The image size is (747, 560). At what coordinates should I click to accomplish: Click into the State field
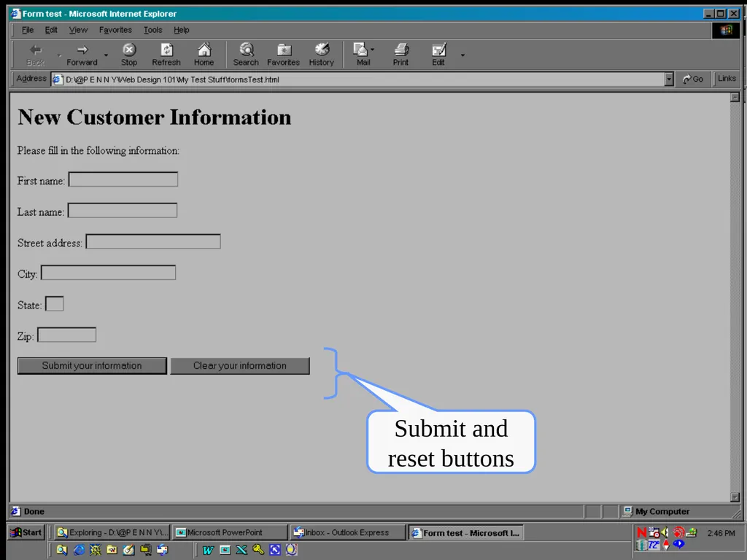tap(54, 304)
